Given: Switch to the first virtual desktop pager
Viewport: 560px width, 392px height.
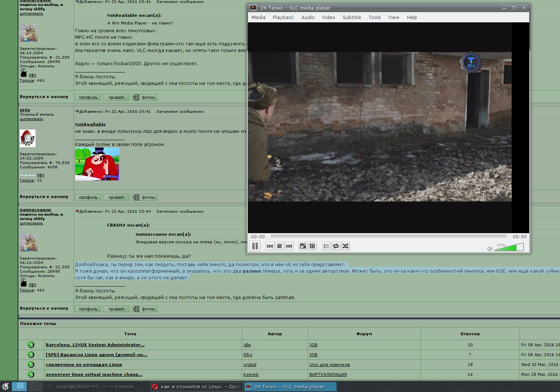Looking at the screenshot, I should click(19, 386).
